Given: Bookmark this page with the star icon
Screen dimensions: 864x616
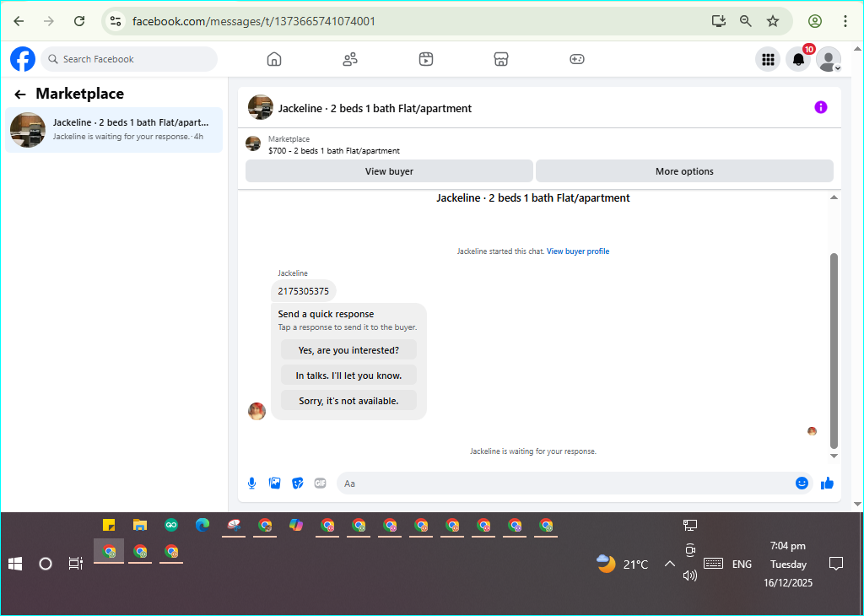Looking at the screenshot, I should tap(773, 21).
